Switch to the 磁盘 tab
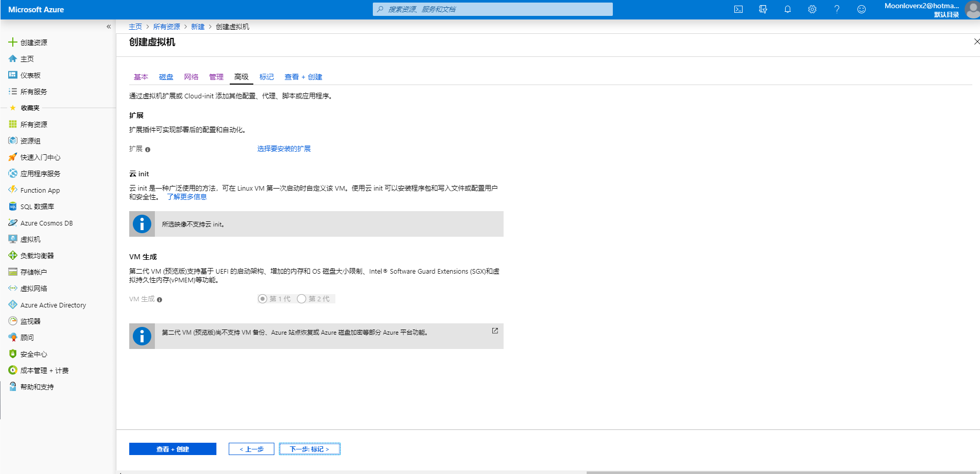980x474 pixels. pos(166,77)
